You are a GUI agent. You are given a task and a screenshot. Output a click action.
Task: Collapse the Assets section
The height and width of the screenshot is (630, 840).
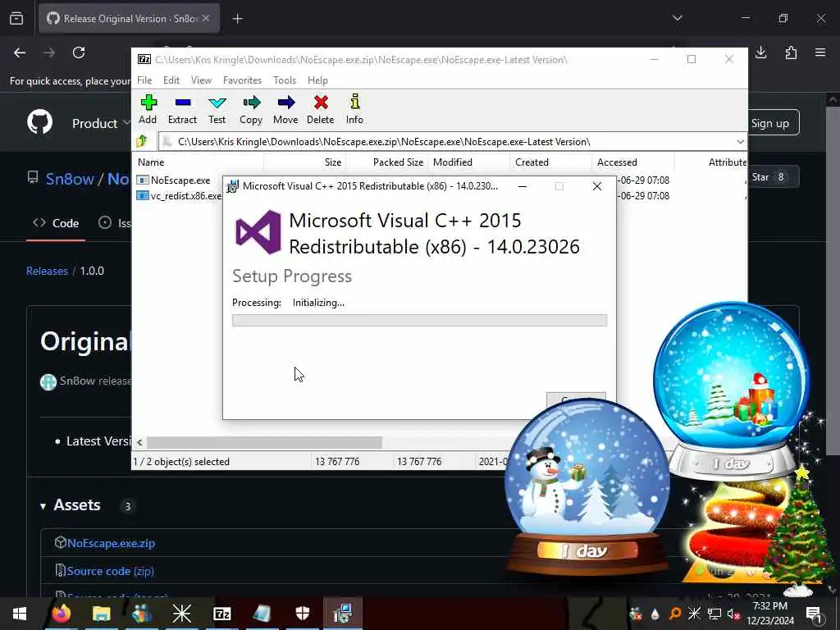[43, 505]
